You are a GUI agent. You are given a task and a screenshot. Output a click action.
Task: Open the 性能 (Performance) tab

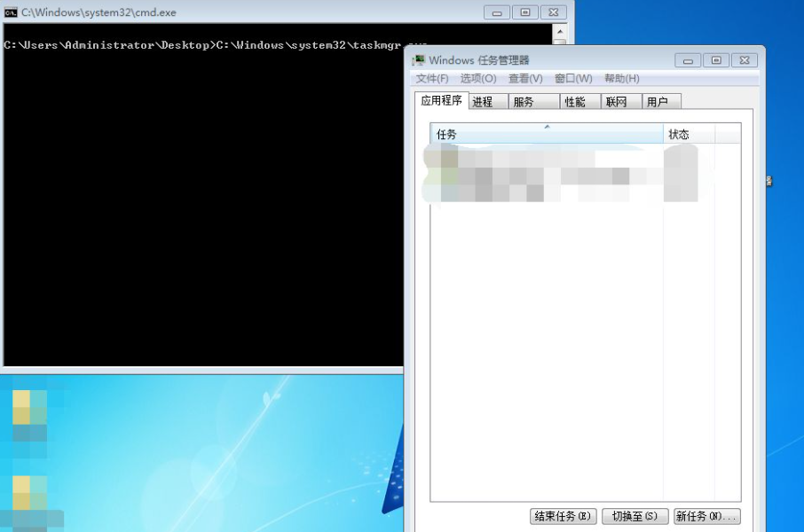[x=577, y=101]
